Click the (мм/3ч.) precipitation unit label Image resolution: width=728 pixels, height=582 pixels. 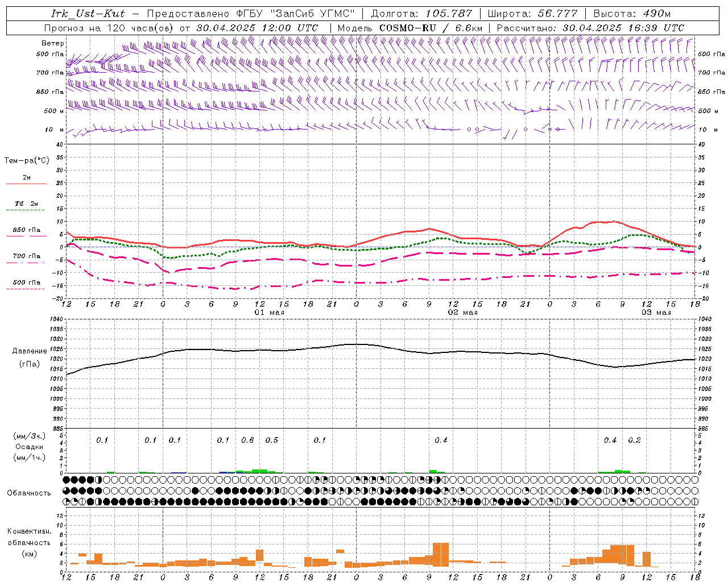pos(30,436)
